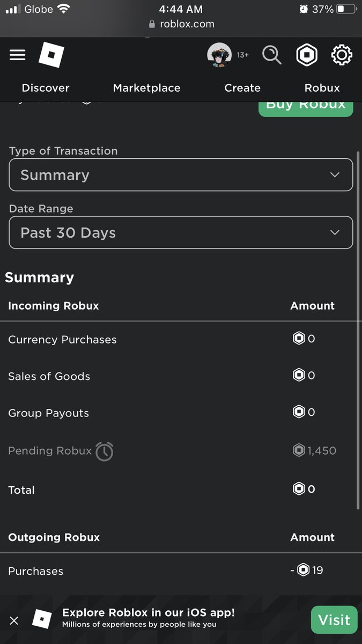The image size is (362, 644).
Task: Open the search magnifier icon
Action: [272, 55]
